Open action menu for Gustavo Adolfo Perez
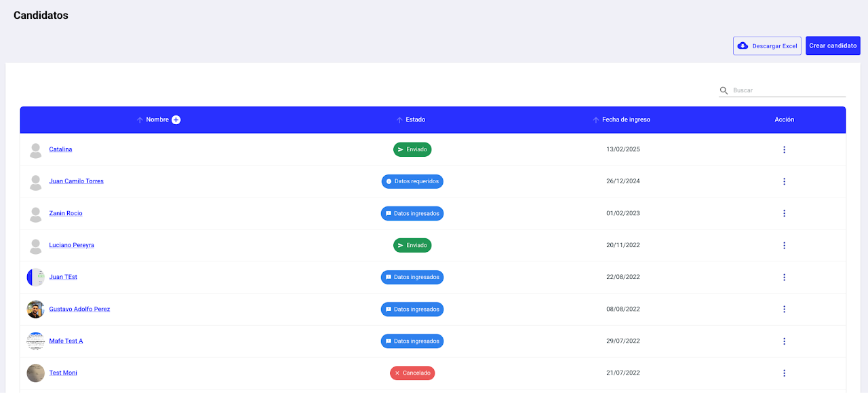The width and height of the screenshot is (868, 393). [784, 309]
